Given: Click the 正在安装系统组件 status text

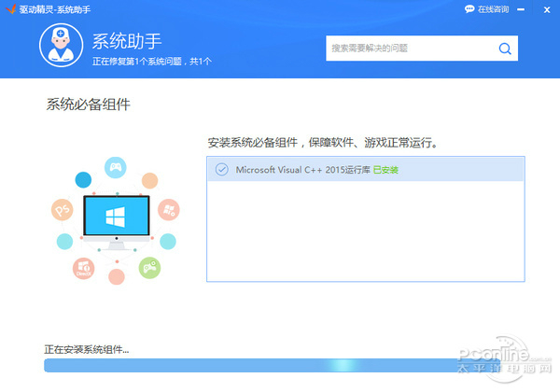Looking at the screenshot, I should click(x=87, y=349).
